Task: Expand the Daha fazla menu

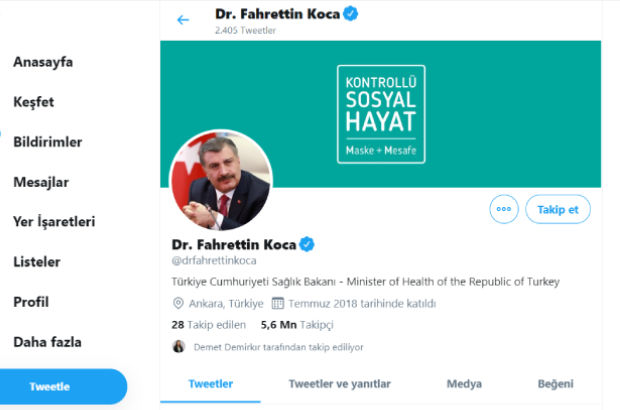Action: (47, 342)
